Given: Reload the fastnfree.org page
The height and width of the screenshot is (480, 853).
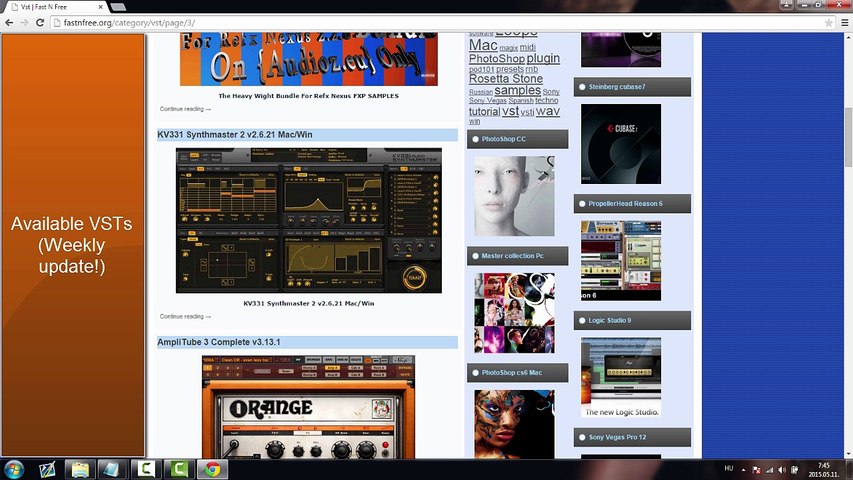Looking at the screenshot, I should pos(40,22).
